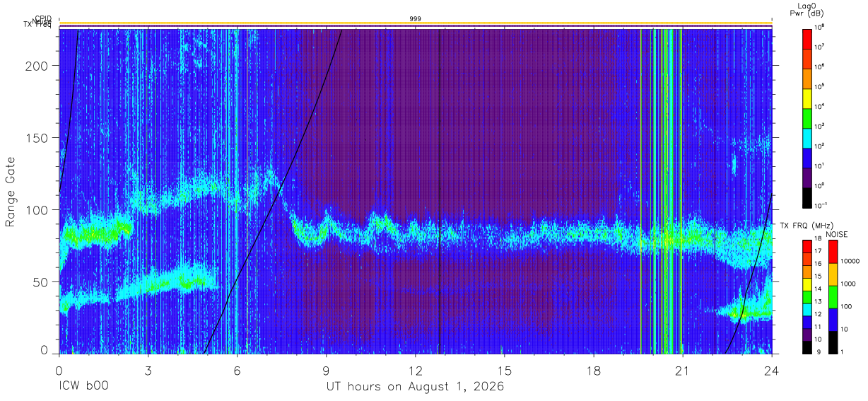The width and height of the screenshot is (868, 401).
Task: Click the '10000' value on the NOISE scale
Action: (x=851, y=262)
